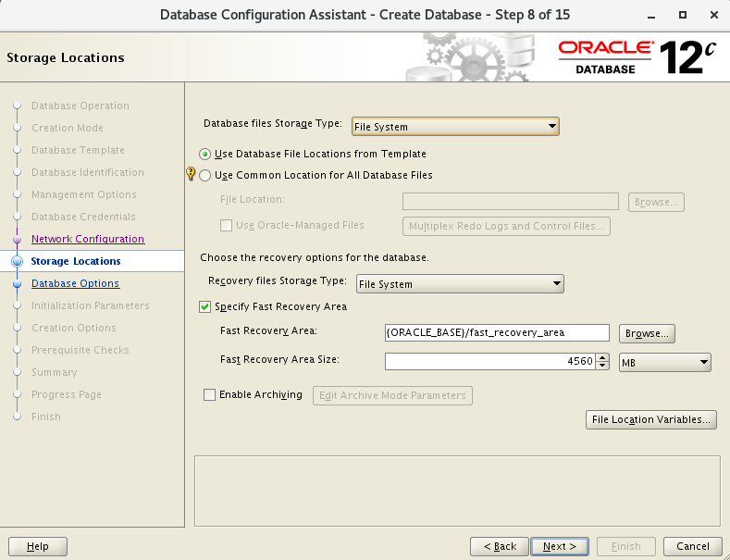This screenshot has height=560, width=730.
Task: Uncheck Specify Fast Recovery Area checkbox
Action: coord(205,306)
